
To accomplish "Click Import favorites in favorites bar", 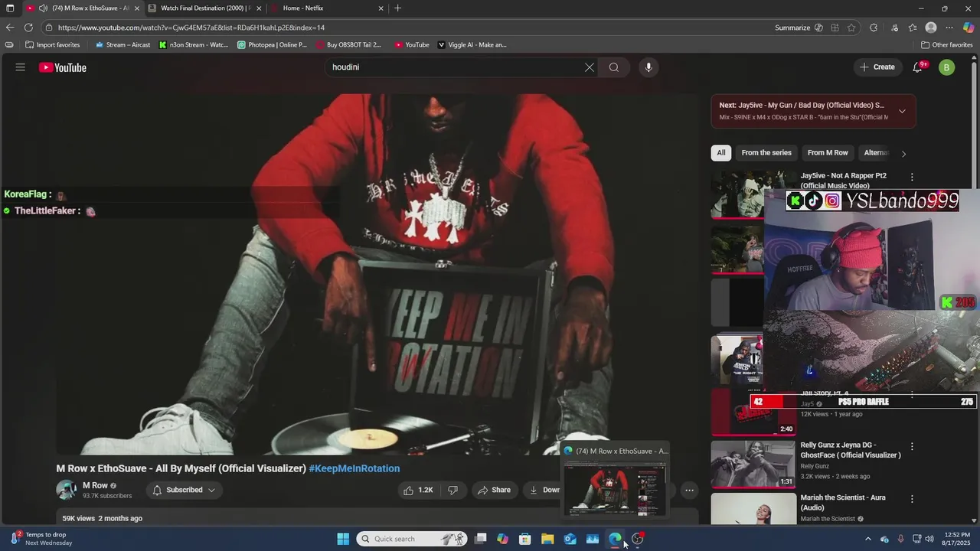I will [x=53, y=44].
